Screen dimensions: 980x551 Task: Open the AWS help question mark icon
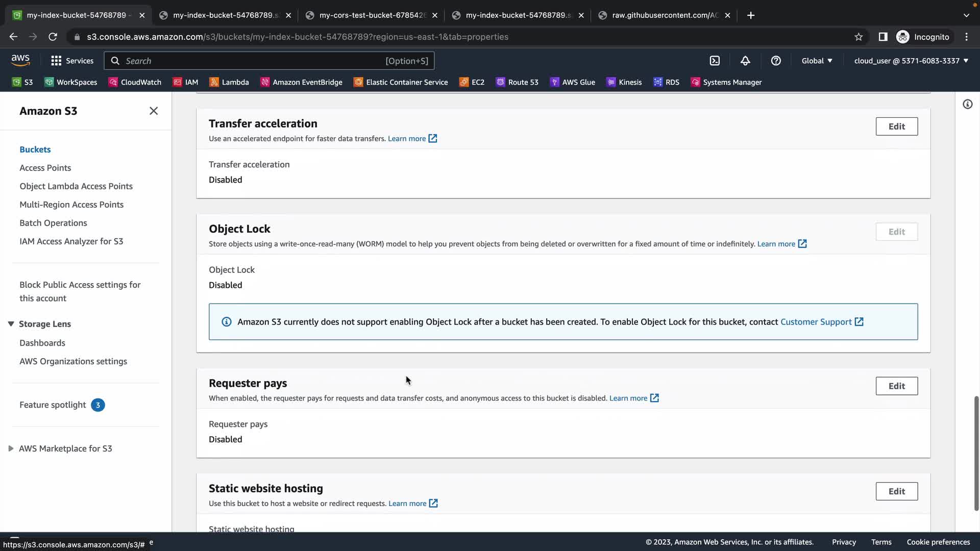(776, 61)
